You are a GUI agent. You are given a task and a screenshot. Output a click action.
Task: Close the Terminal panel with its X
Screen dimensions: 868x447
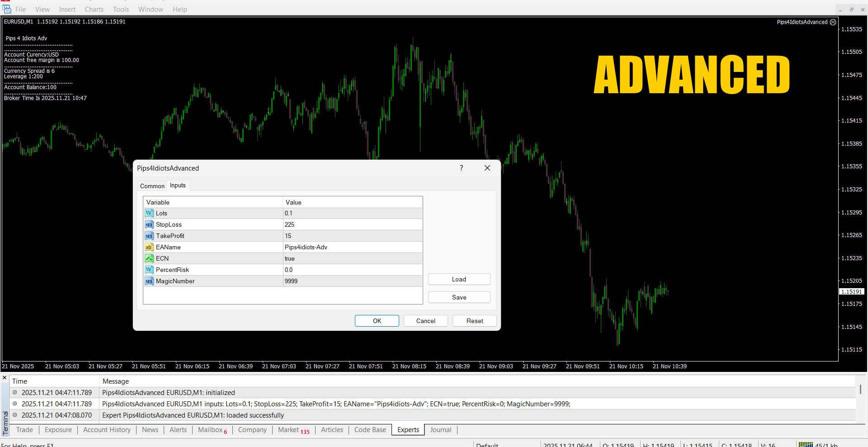[5, 378]
